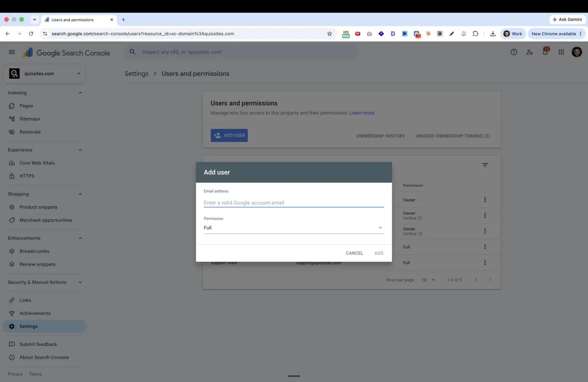Open Removals in the sidebar
Image resolution: width=588 pixels, height=382 pixels.
pyautogui.click(x=30, y=132)
